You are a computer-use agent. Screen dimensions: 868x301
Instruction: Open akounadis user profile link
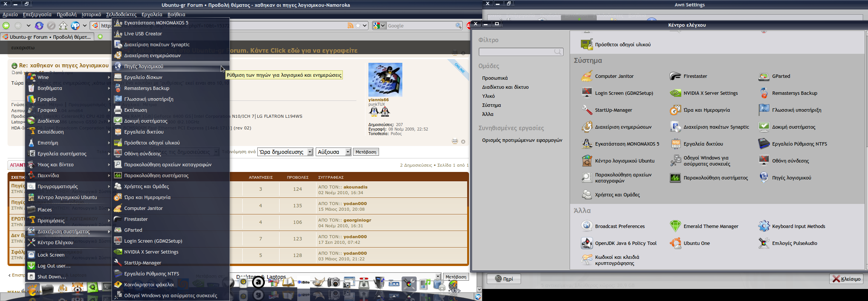coord(355,187)
